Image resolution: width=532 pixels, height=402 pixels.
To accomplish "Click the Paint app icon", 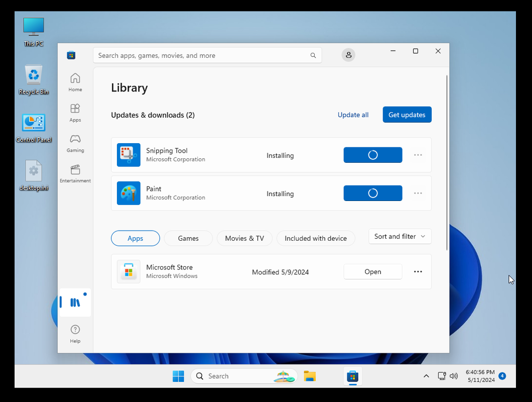I will 128,193.
